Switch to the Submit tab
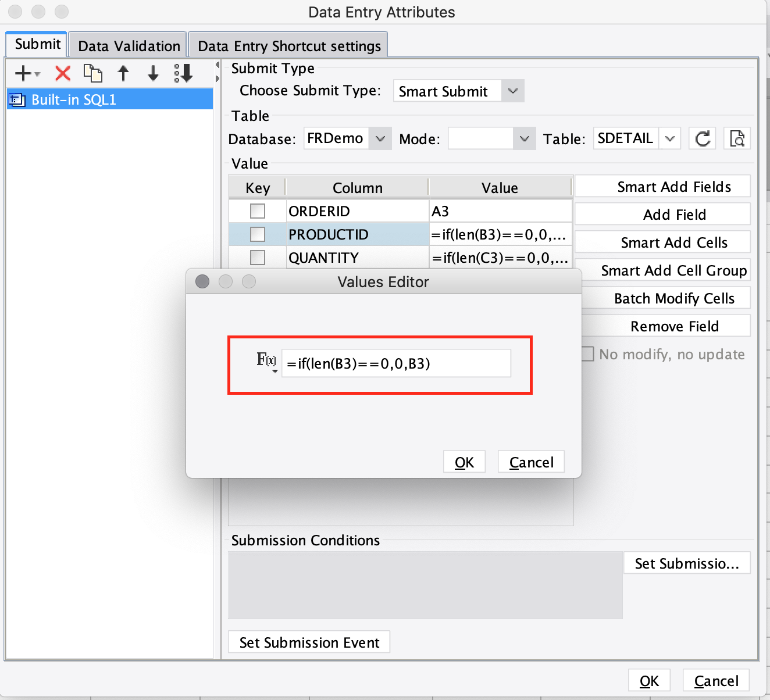The image size is (770, 700). pos(37,44)
